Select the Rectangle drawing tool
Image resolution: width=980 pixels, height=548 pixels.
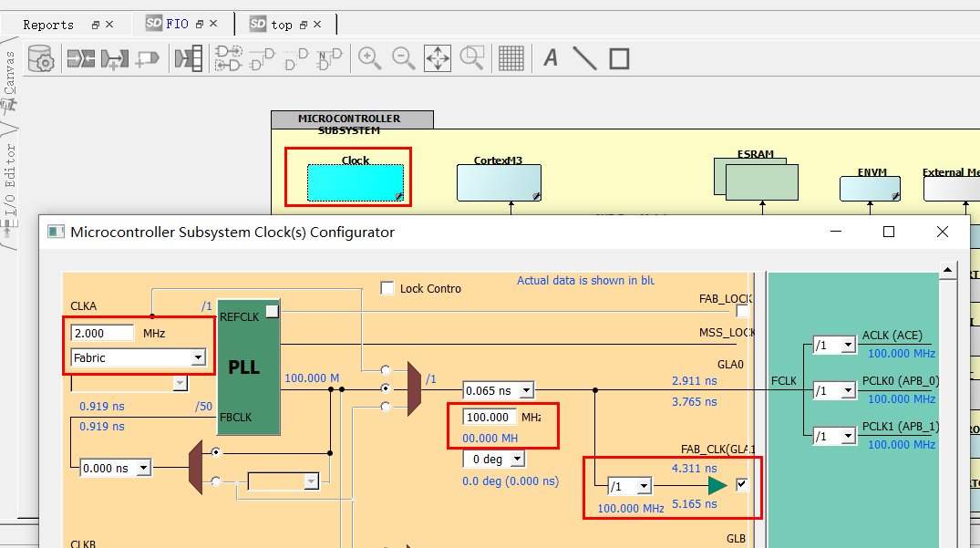(618, 58)
